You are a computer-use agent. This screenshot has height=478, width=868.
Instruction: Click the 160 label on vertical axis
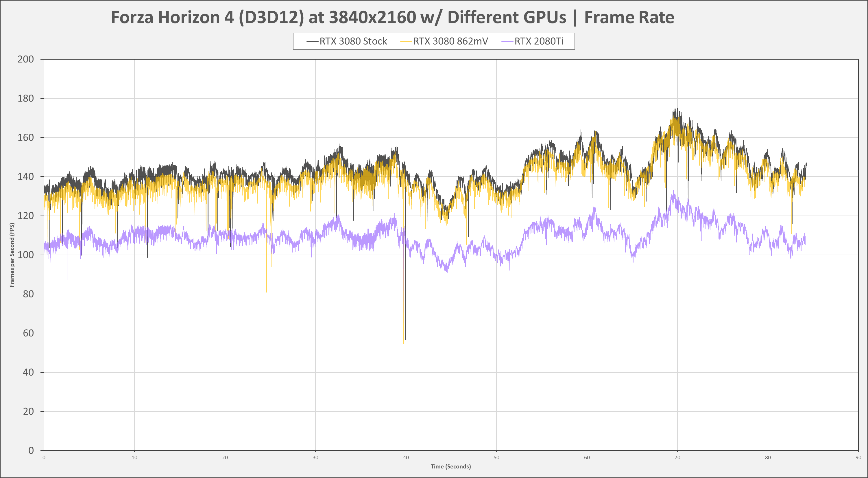26,137
